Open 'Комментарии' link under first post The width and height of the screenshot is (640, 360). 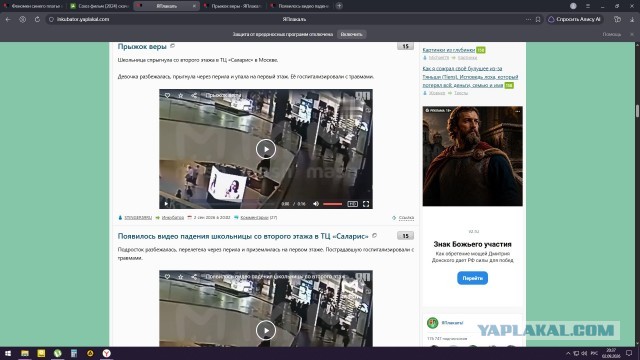point(254,218)
